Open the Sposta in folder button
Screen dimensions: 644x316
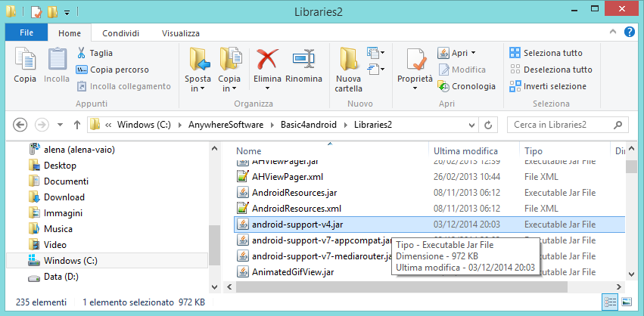[198, 70]
